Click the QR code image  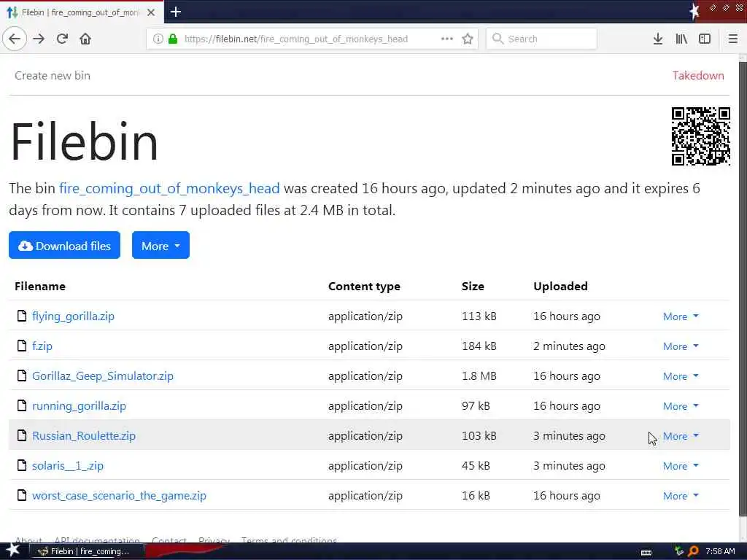coord(701,136)
